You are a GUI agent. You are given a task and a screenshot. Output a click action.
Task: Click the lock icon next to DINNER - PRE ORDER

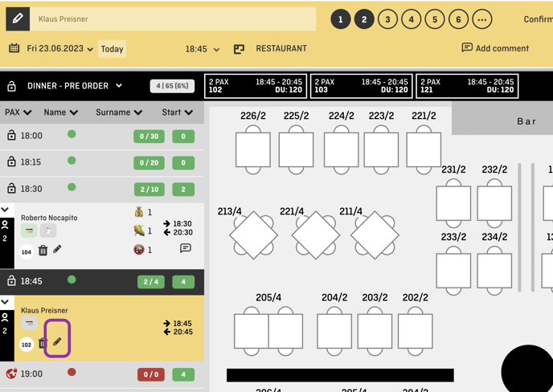11,87
